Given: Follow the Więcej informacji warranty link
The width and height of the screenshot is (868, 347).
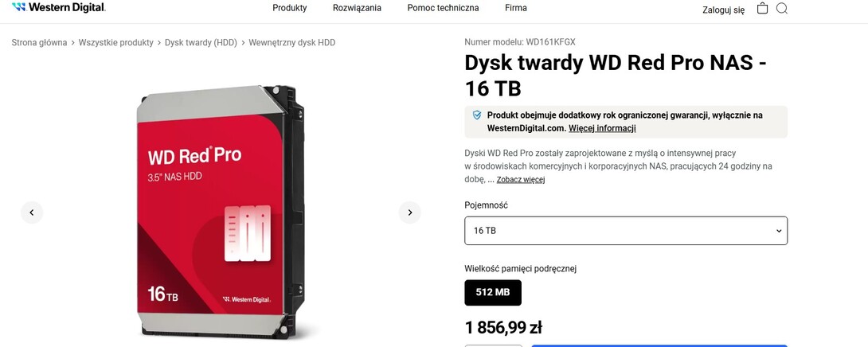Looking at the screenshot, I should (602, 128).
